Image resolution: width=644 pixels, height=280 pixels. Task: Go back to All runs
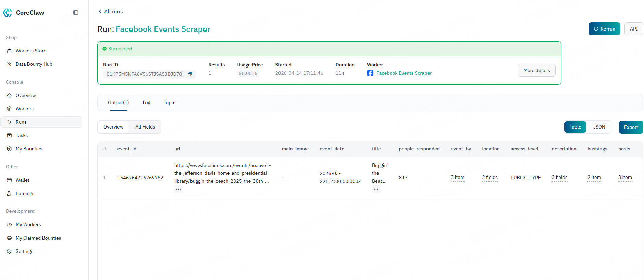pyautogui.click(x=111, y=12)
